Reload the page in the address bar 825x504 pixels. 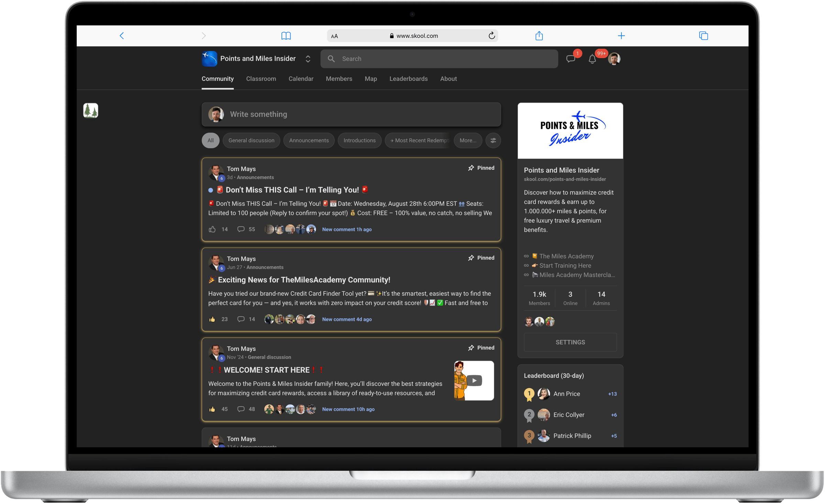492,36
